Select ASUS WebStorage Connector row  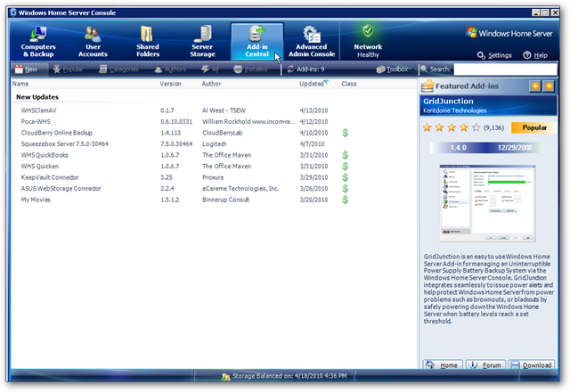[x=214, y=189]
